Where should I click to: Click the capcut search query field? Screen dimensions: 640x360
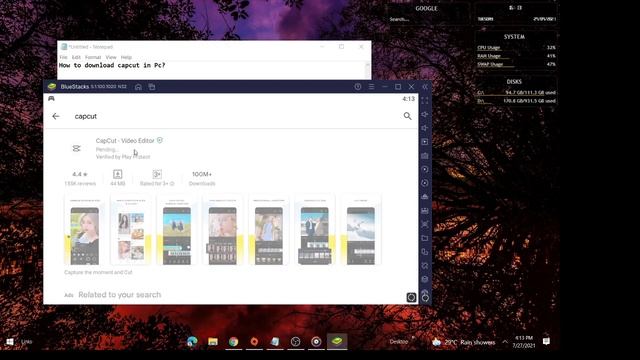pyautogui.click(x=235, y=116)
